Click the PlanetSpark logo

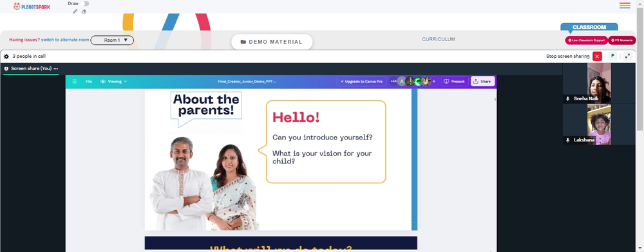pos(32,6)
